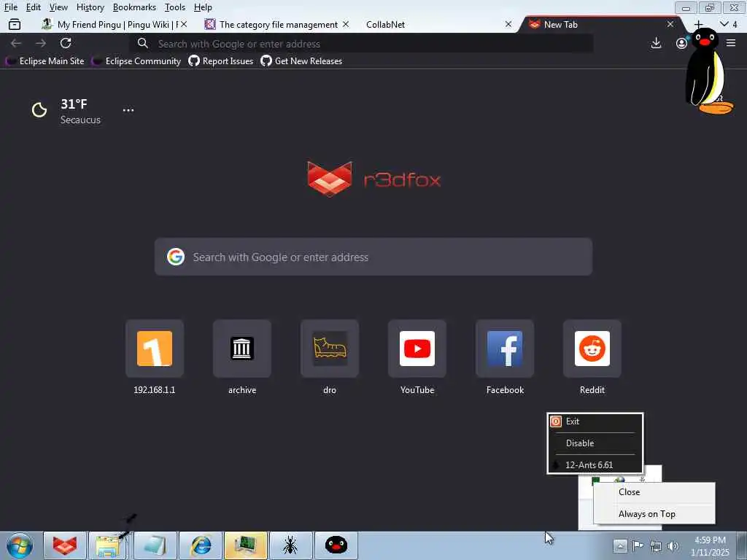
Task: Click the 12-Ants ant taskbar icon
Action: coord(290,545)
